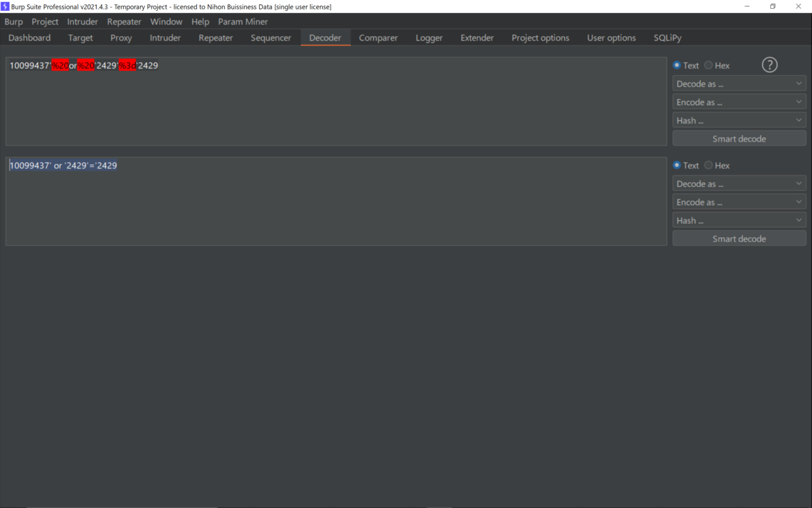Open the Burp menu
Screen dimensions: 812x508
point(14,22)
